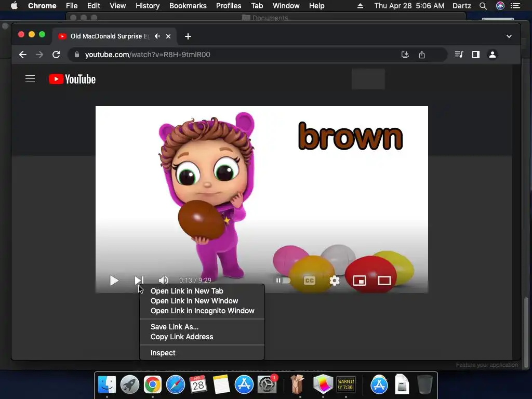Open the Window menu
The width and height of the screenshot is (532, 399).
(286, 6)
